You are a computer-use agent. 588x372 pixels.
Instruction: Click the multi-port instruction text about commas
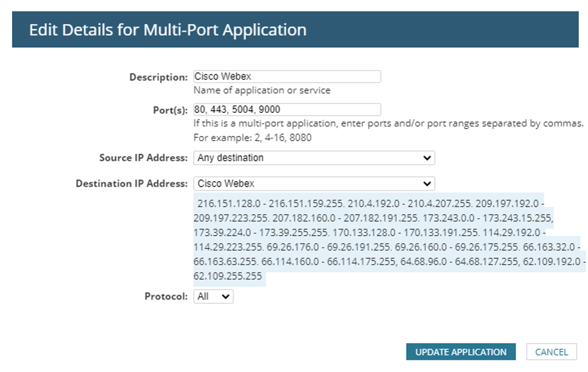(389, 123)
